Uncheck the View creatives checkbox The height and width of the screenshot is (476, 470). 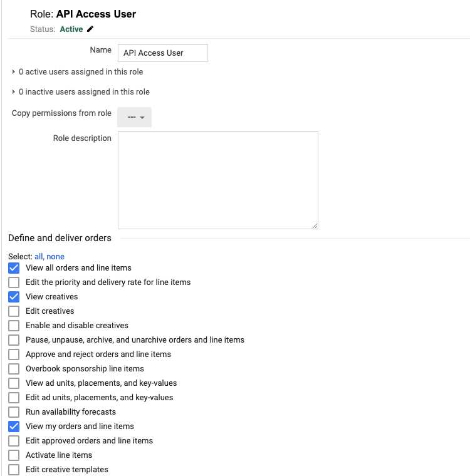coord(14,297)
